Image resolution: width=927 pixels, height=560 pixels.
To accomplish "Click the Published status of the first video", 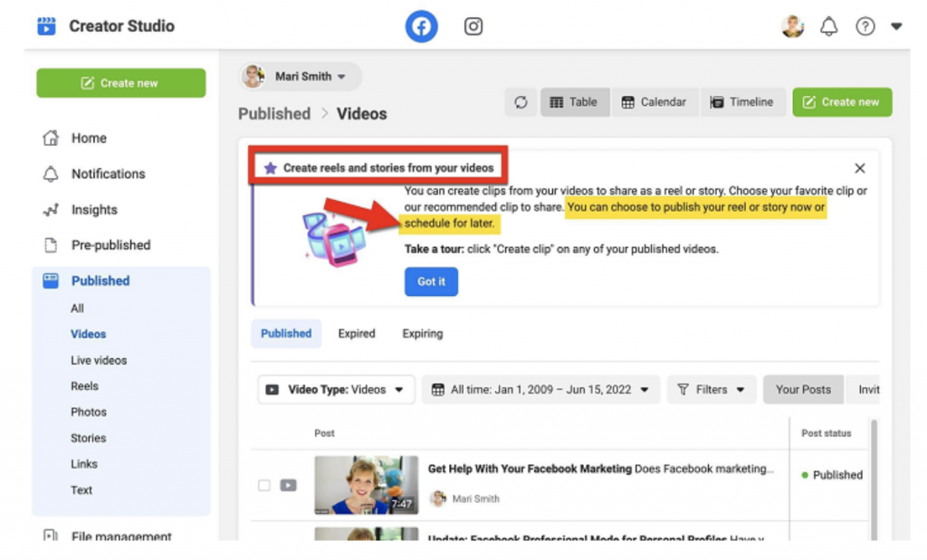I will click(832, 475).
